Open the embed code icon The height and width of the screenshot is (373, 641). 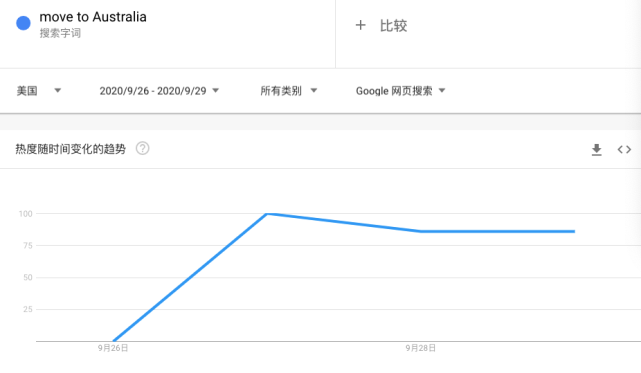tap(624, 150)
